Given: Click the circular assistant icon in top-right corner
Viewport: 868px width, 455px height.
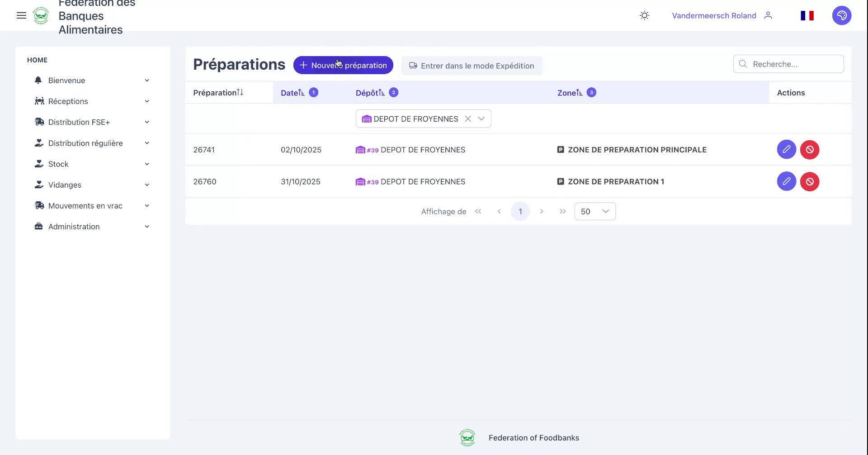Looking at the screenshot, I should pyautogui.click(x=841, y=15).
